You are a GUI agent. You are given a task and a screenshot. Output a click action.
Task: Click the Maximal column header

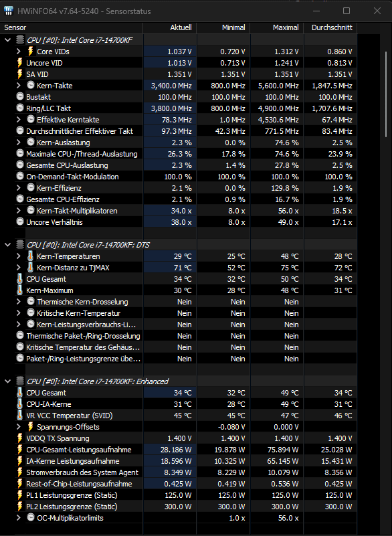point(277,27)
